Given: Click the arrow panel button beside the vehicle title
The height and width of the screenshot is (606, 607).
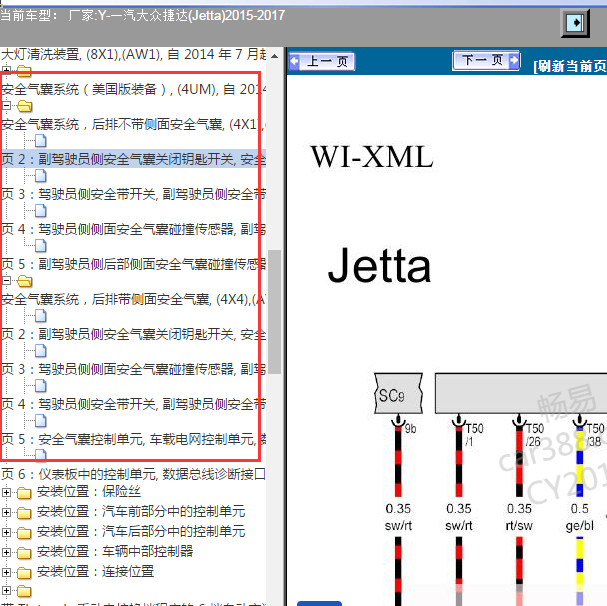Looking at the screenshot, I should point(576,23).
